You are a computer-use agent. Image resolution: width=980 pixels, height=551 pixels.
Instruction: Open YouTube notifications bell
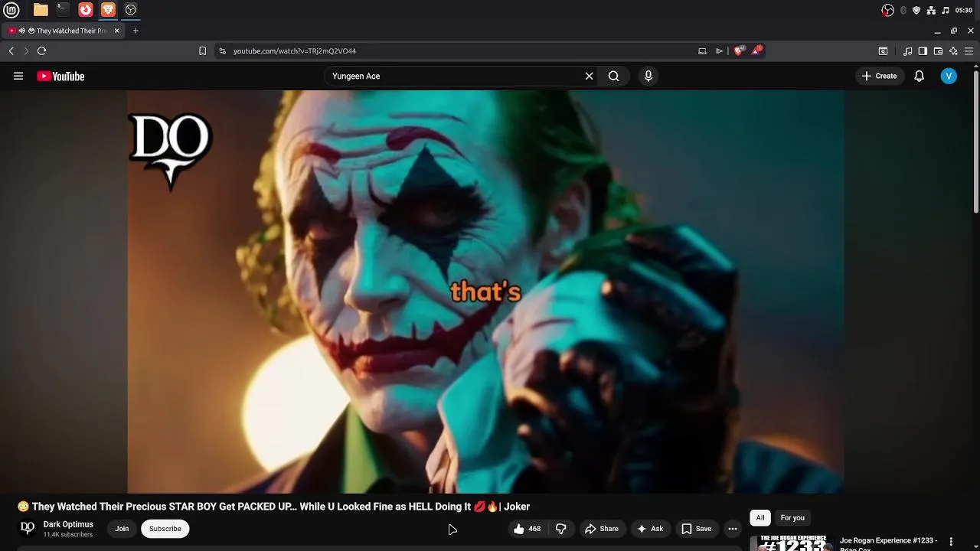coord(919,77)
